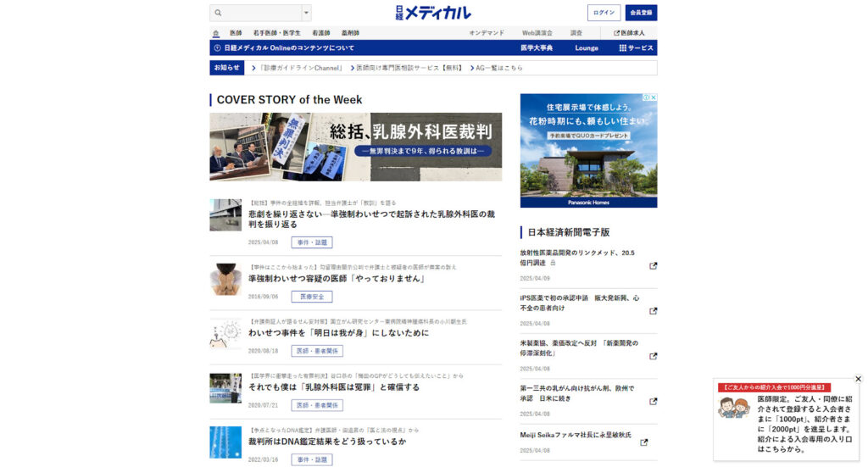This screenshot has width=868, height=467.
Task: Click the 日経メディカル logo
Action: point(433,13)
